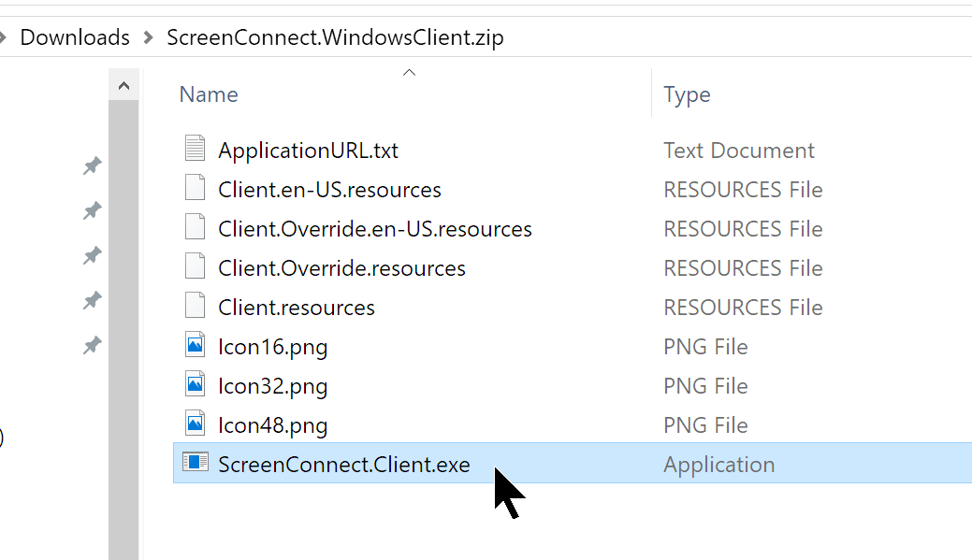The image size is (972, 560).
Task: Select the Client.Override.resources file name
Action: coord(341,268)
